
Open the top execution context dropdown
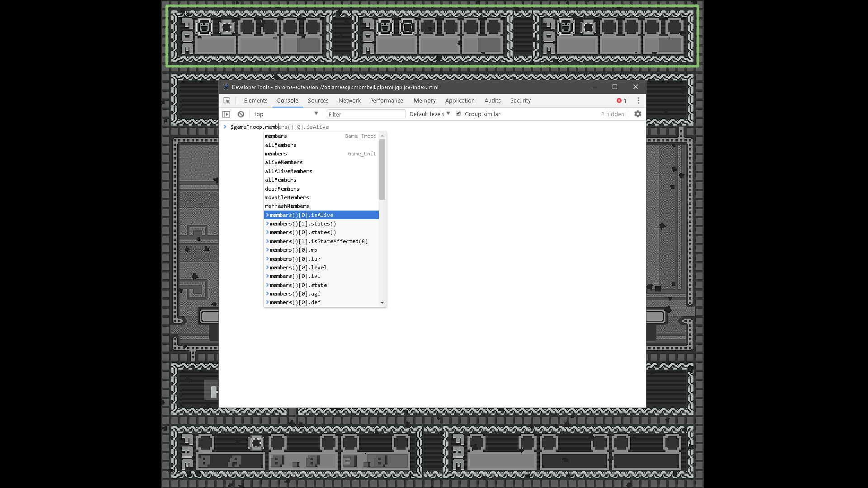pos(286,114)
